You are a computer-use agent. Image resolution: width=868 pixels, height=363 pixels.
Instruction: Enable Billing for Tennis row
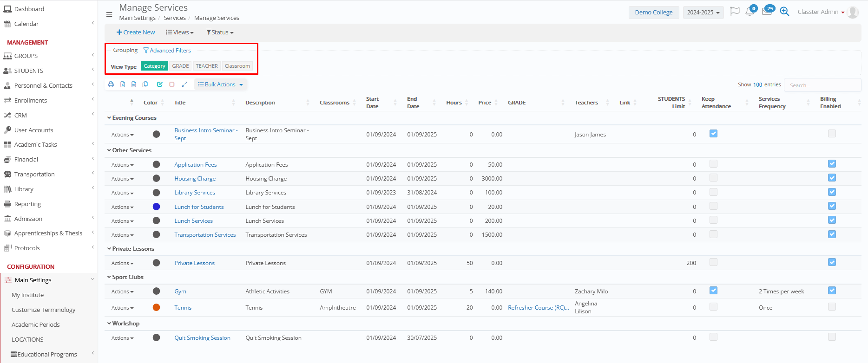(832, 307)
